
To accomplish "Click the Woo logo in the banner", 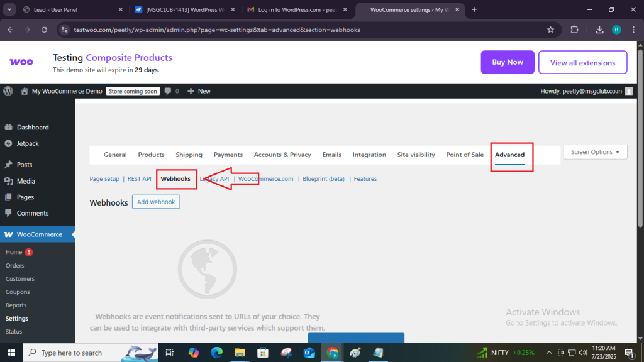I will pyautogui.click(x=21, y=62).
